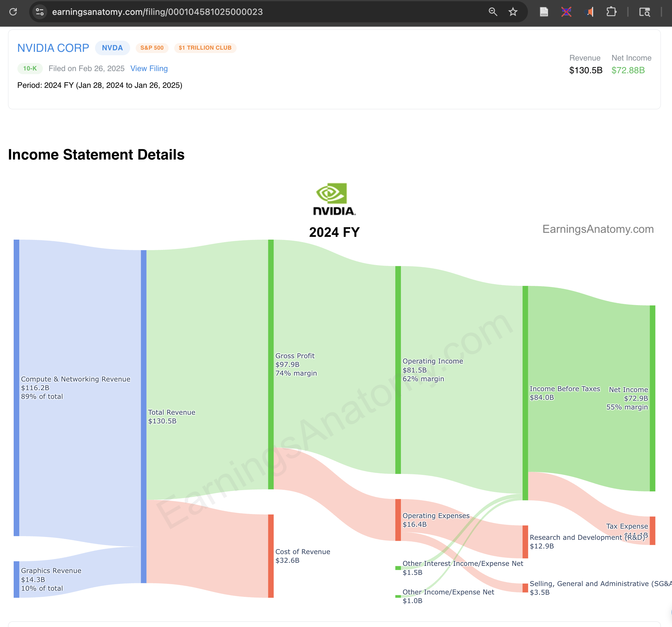Click the Gross Profit green node bar
Image resolution: width=672 pixels, height=627 pixels.
pyautogui.click(x=271, y=364)
